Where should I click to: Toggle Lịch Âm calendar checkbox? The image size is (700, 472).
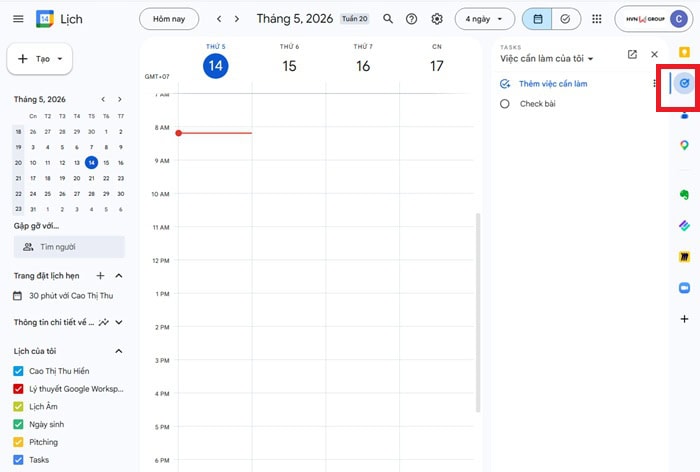tap(18, 406)
